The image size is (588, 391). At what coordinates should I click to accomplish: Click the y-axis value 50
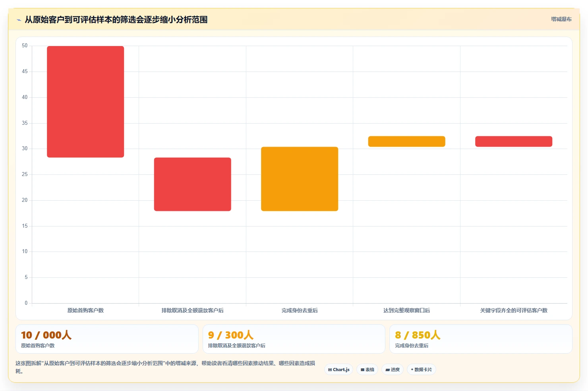coord(25,46)
